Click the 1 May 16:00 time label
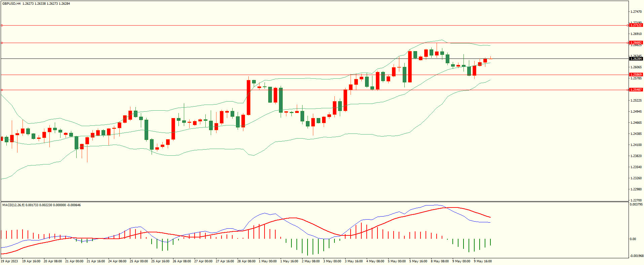Screen dimensions: 644x265 tap(289, 261)
